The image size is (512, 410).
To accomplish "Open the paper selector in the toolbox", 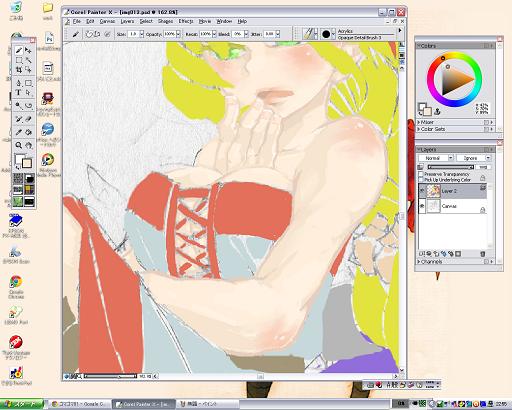I will coord(18,178).
